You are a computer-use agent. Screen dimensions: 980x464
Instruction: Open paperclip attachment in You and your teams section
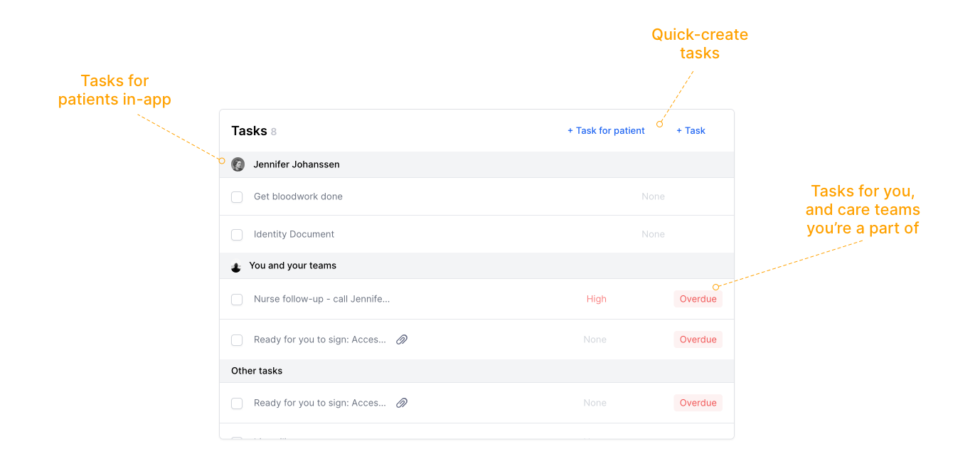pyautogui.click(x=402, y=340)
